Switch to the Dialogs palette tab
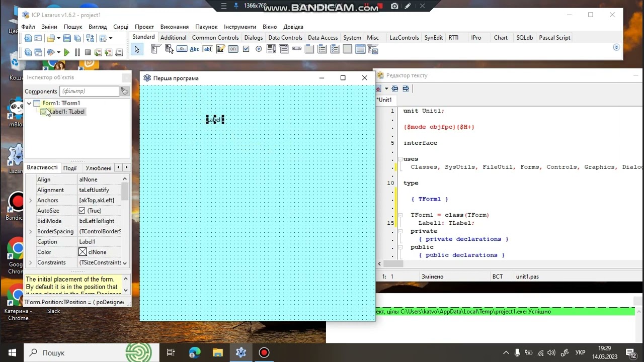 [x=254, y=38]
